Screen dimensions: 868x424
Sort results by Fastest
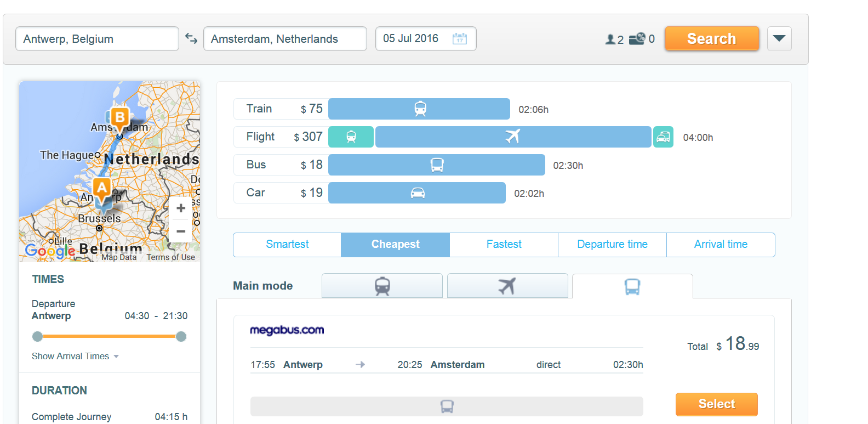(x=504, y=245)
